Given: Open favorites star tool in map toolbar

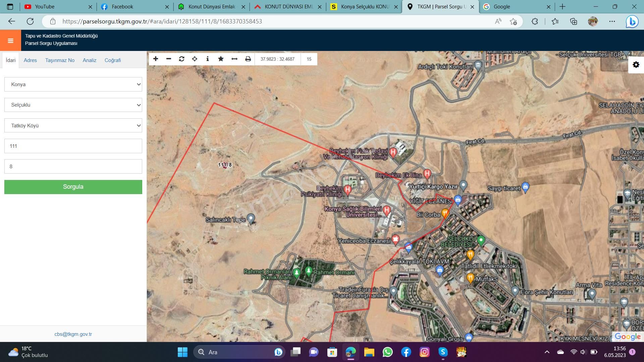Looking at the screenshot, I should click(x=221, y=59).
